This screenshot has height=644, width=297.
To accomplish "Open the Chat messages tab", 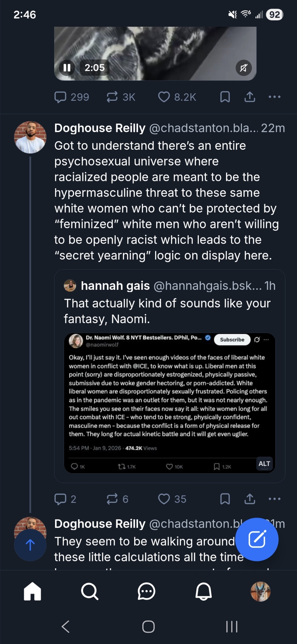I will click(x=146, y=592).
